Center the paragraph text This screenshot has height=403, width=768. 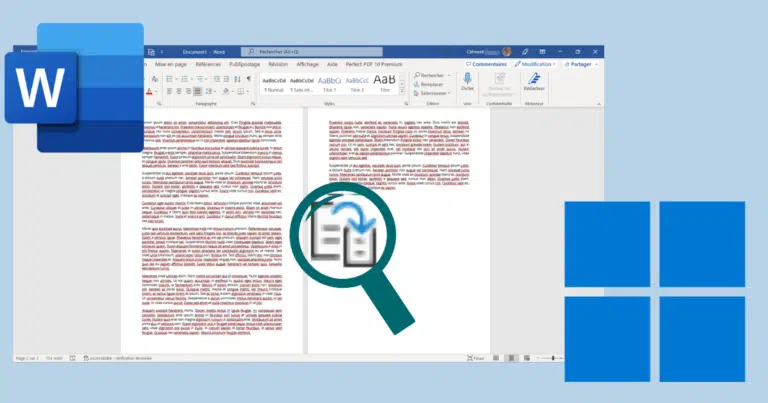click(179, 92)
